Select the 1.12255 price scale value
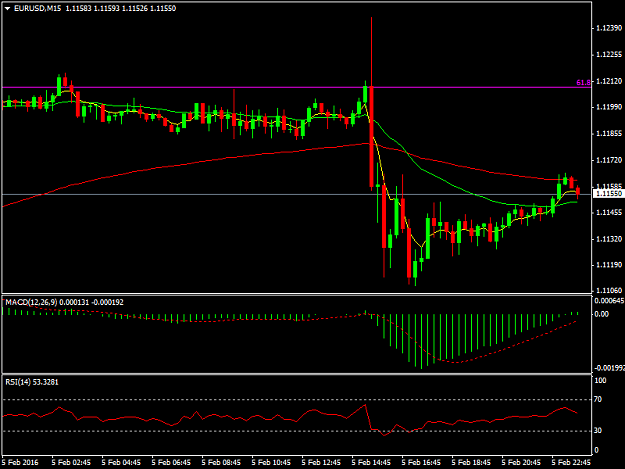 click(609, 55)
